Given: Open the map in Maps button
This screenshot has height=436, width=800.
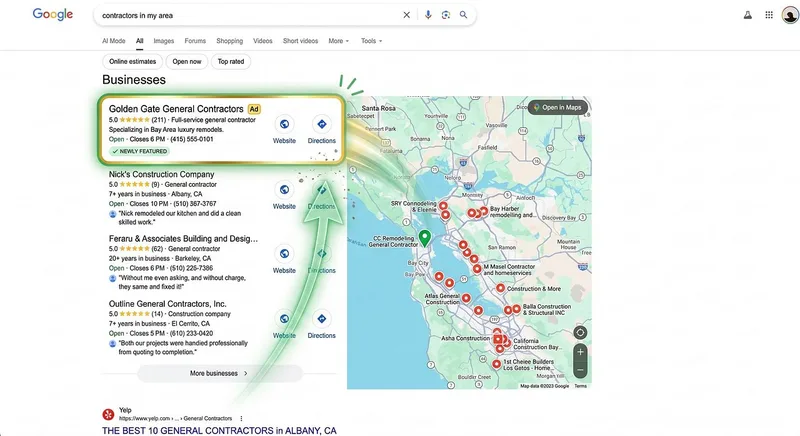Looking at the screenshot, I should (558, 107).
